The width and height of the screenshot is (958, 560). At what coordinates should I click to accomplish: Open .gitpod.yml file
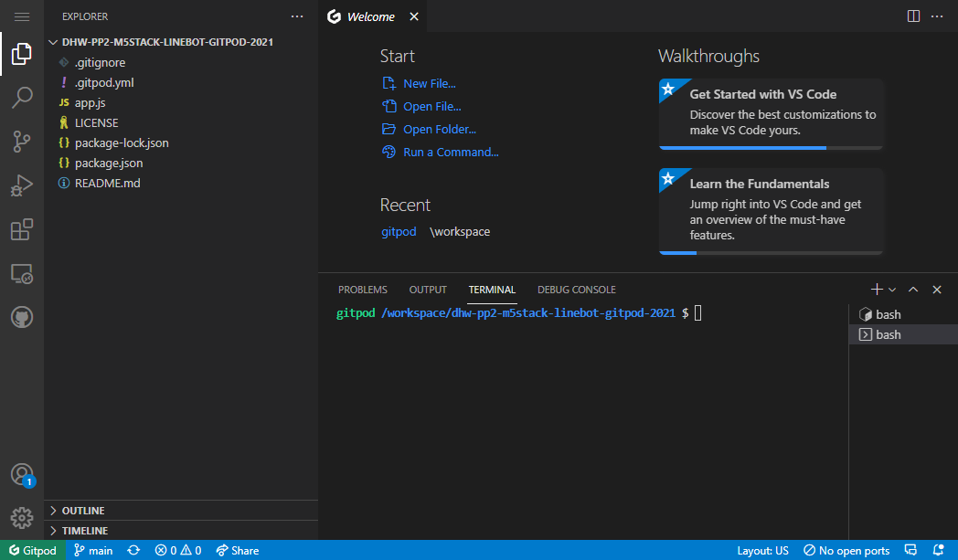(x=181, y=82)
